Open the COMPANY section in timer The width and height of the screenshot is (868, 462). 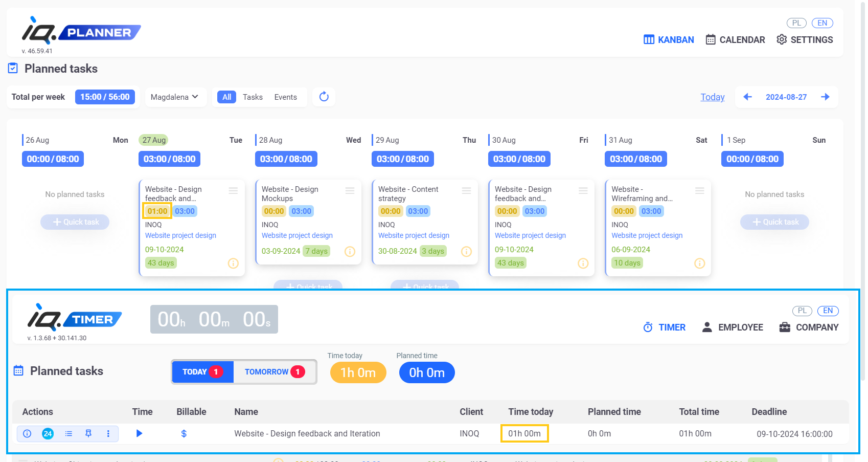(x=809, y=327)
